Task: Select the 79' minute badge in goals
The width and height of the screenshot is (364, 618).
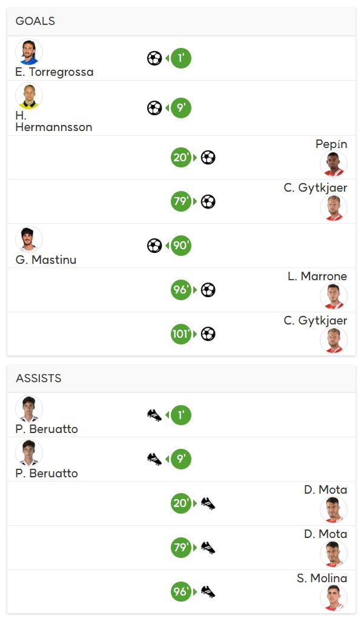Action: pos(181,201)
